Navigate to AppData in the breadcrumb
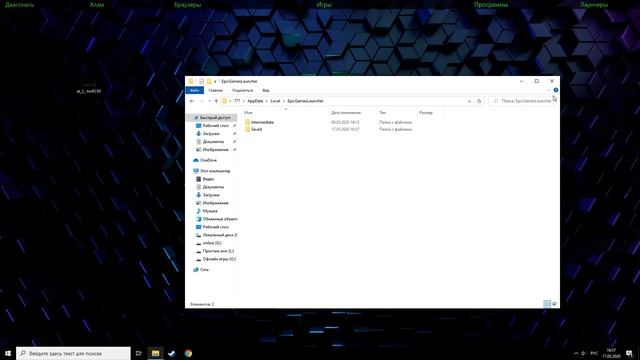Viewport: 640px width, 360px height. click(x=255, y=101)
